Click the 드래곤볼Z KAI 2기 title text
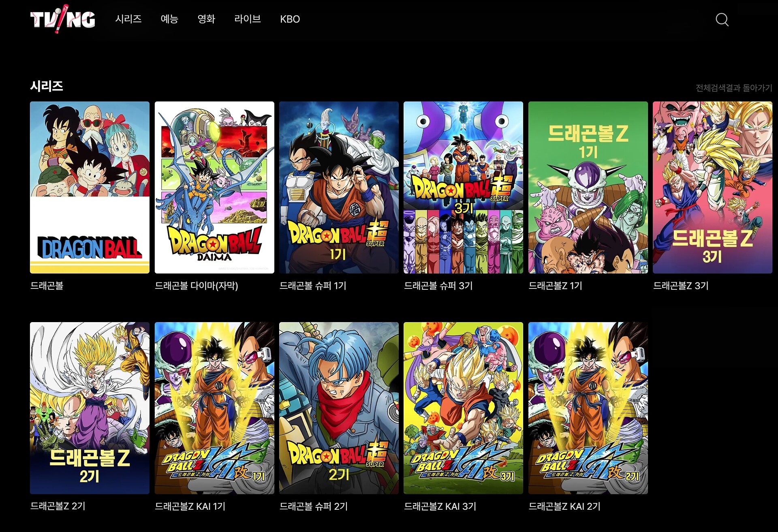Viewport: 778px width, 532px height. pyautogui.click(x=564, y=506)
